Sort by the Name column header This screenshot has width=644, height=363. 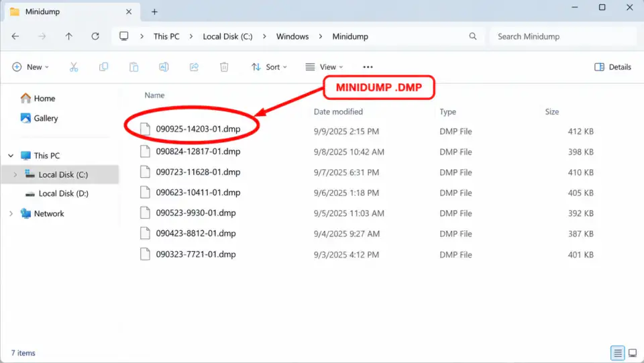pos(154,95)
